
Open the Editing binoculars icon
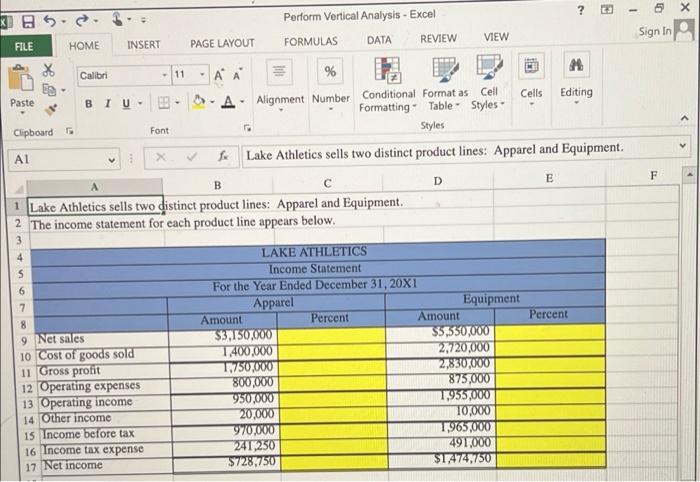tap(576, 66)
